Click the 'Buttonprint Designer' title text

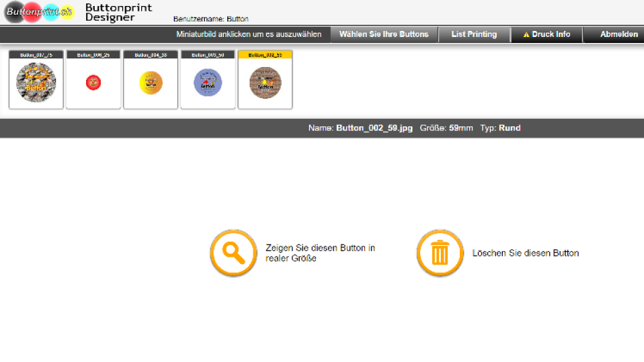coord(118,13)
